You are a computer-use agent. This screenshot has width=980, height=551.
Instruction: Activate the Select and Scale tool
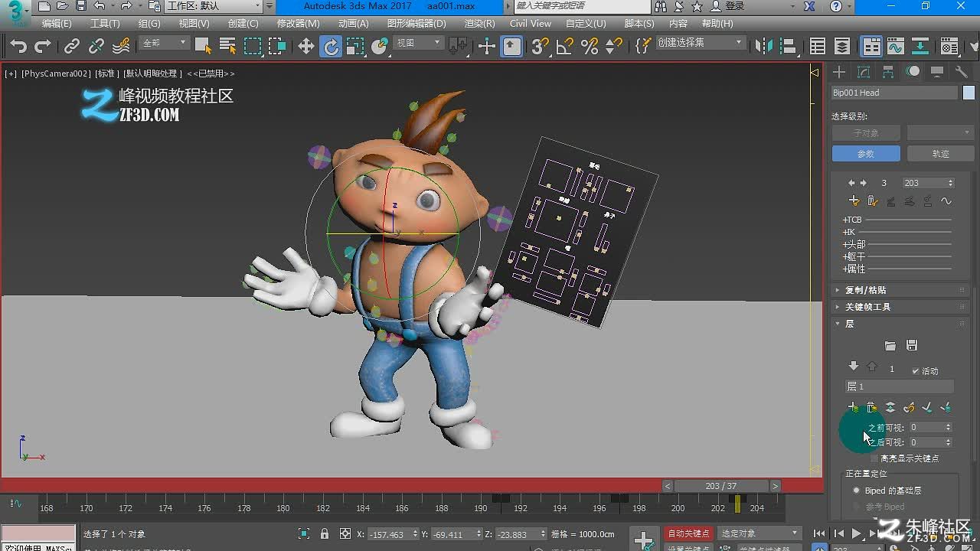pyautogui.click(x=355, y=47)
